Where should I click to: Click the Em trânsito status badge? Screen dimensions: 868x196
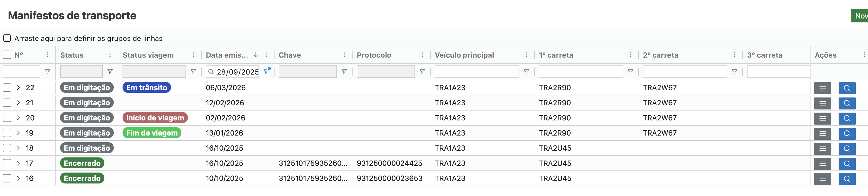coord(146,88)
